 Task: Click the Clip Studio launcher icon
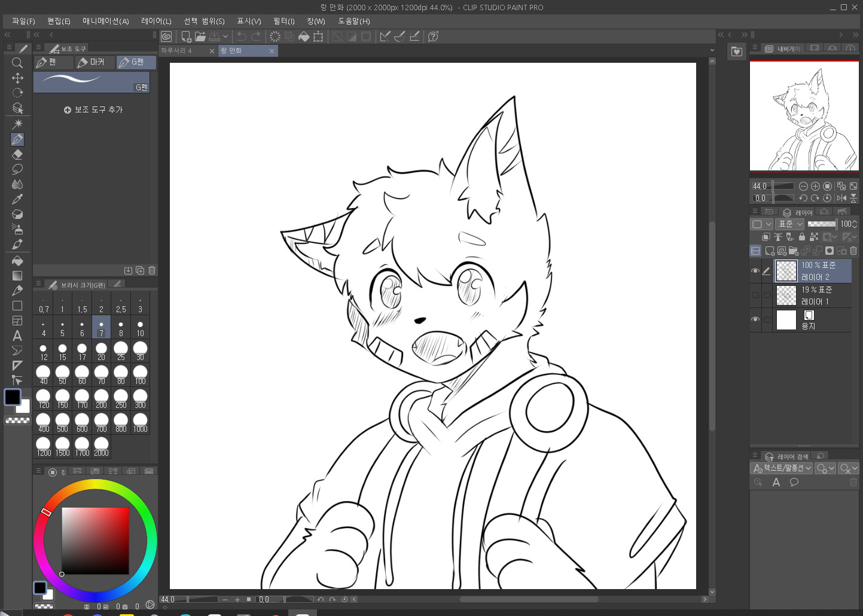pos(166,36)
